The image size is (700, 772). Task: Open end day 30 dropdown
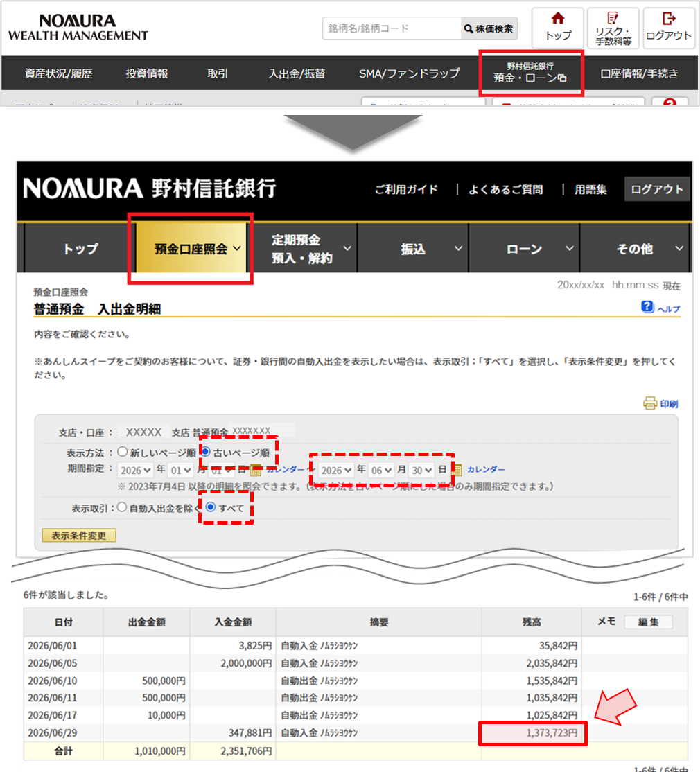click(x=421, y=470)
